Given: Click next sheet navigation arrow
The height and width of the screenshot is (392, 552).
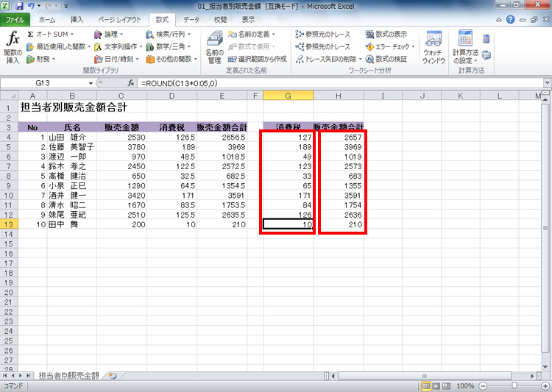Looking at the screenshot, I should point(21,376).
